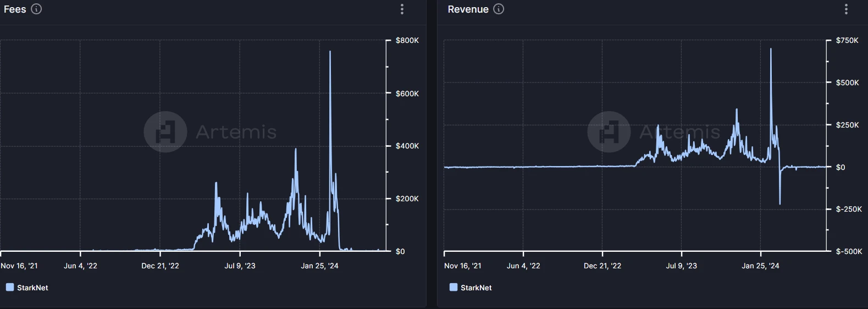Toggle StarkNet series in Revenue legend
This screenshot has width=868, height=309.
click(x=476, y=288)
